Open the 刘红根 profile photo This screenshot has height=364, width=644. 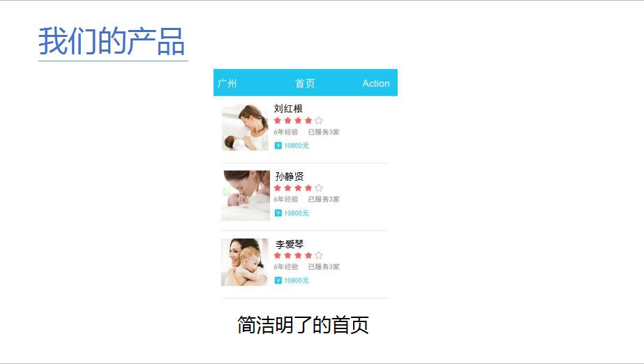point(245,127)
